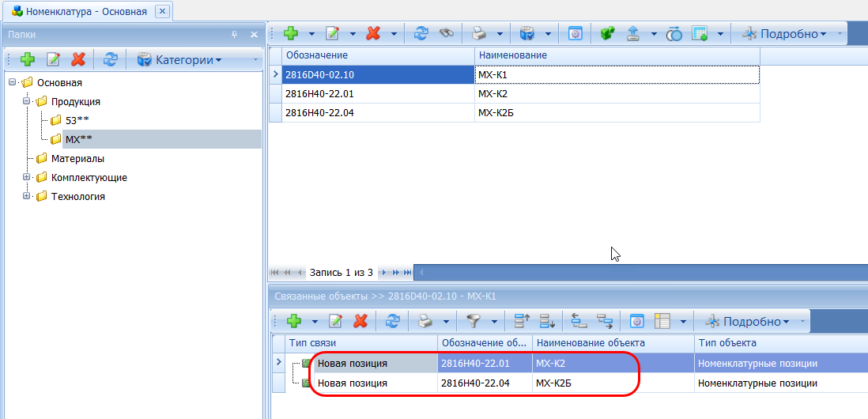Toggle the pin on the Папки panel header
The height and width of the screenshot is (419, 868).
pyautogui.click(x=234, y=35)
